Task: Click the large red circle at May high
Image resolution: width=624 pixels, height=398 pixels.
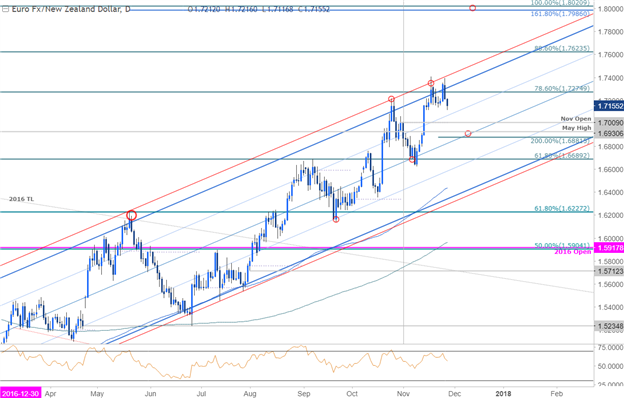Action: 131,215
